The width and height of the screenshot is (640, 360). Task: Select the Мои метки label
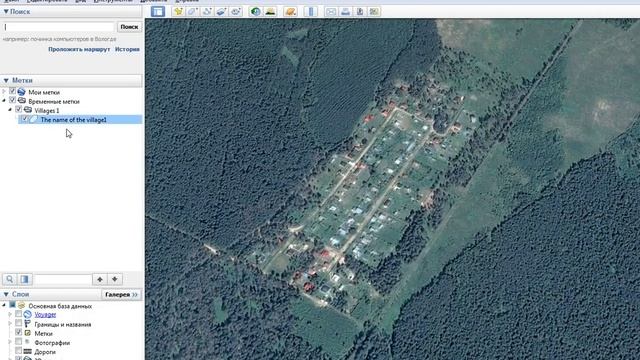(44, 92)
